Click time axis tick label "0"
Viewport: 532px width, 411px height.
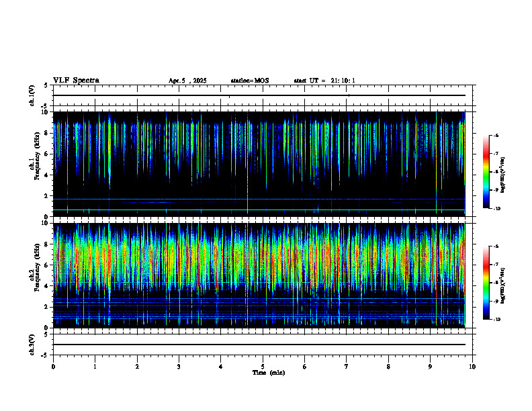[x=53, y=367]
